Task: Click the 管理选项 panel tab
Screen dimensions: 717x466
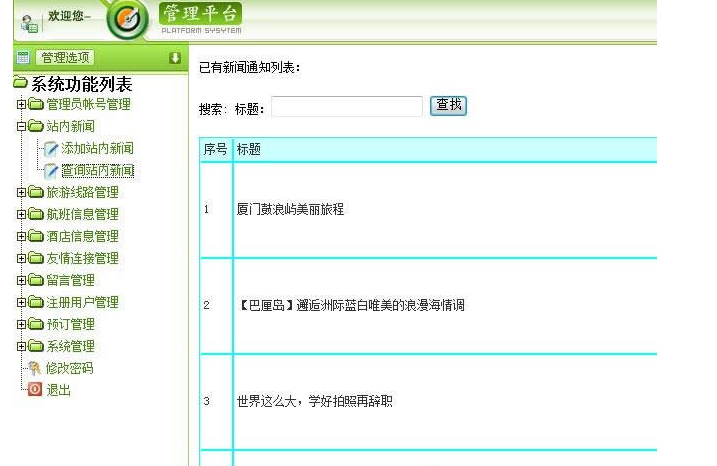Action: 65,58
